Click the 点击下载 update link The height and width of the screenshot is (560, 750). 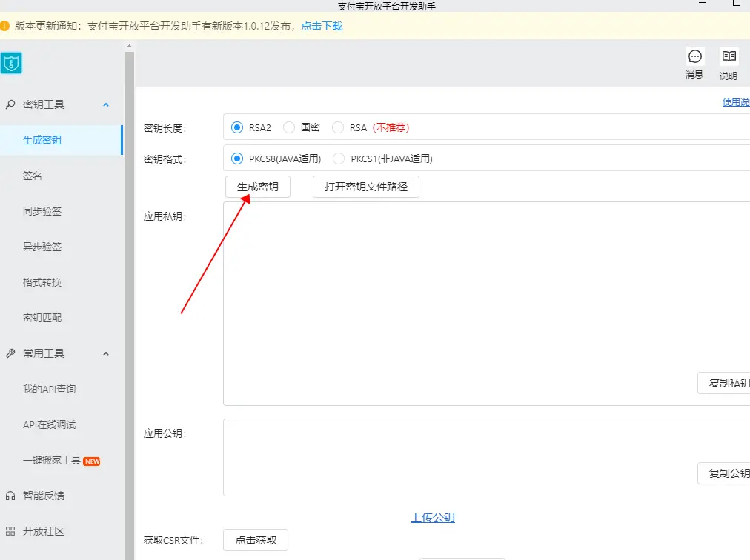point(322,26)
